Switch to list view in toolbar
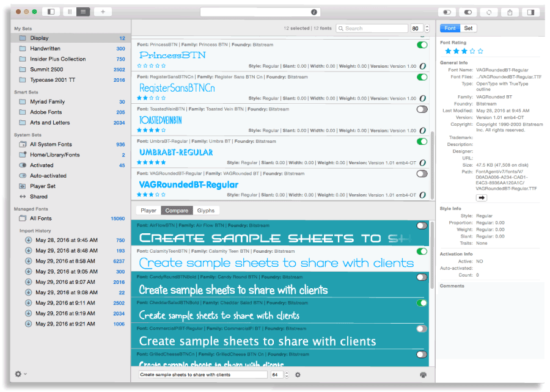This screenshot has height=392, width=550. pyautogui.click(x=83, y=12)
